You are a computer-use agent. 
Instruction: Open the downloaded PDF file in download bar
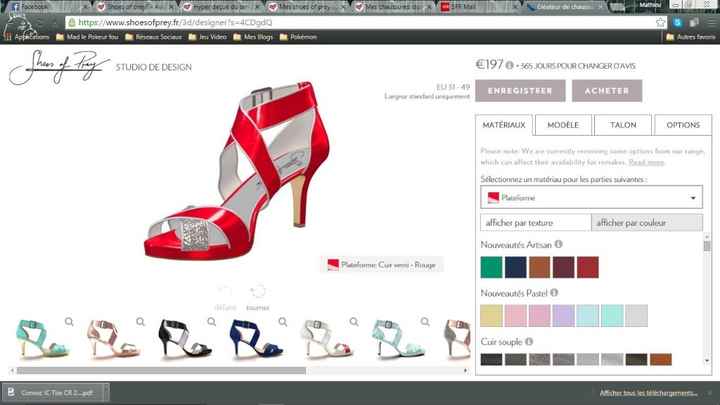tap(53, 393)
